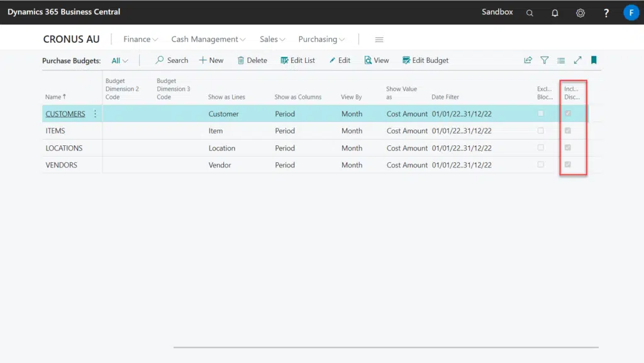This screenshot has height=363, width=644.
Task: Click the share icon in the action bar
Action: 528,60
